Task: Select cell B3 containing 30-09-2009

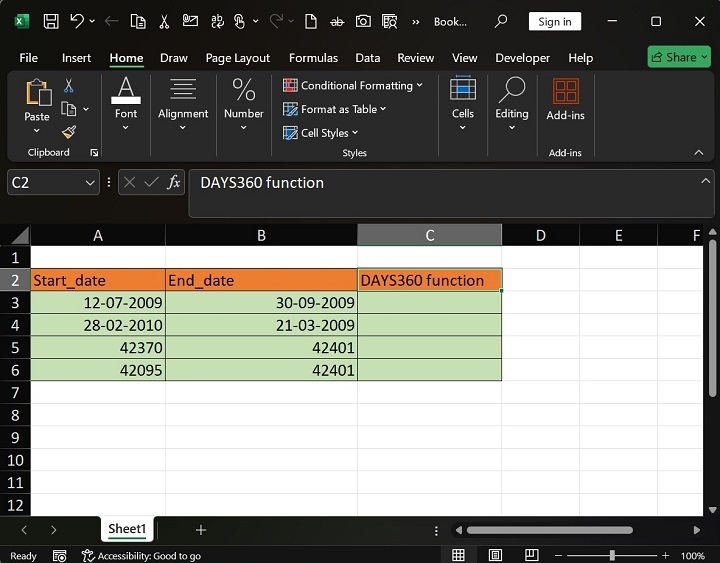Action: 261,303
